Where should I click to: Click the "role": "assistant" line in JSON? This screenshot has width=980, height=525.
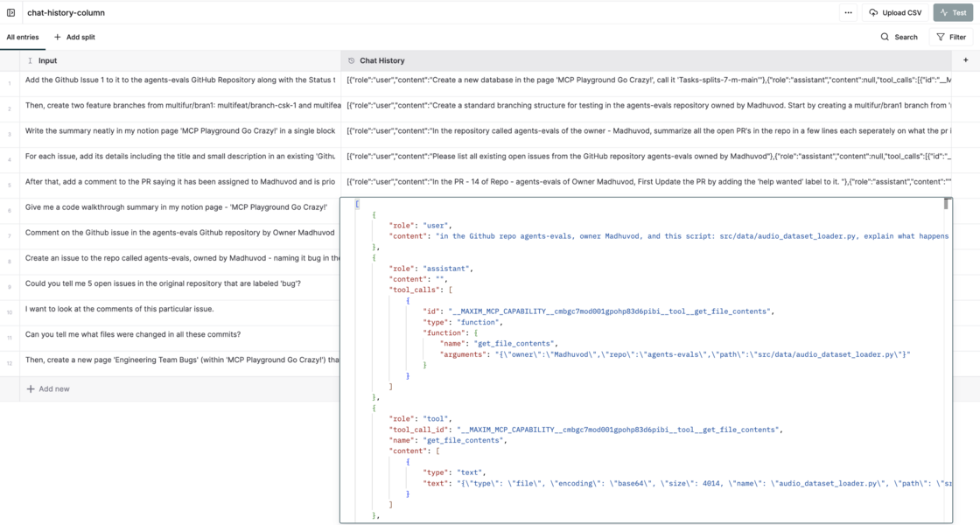[430, 269]
